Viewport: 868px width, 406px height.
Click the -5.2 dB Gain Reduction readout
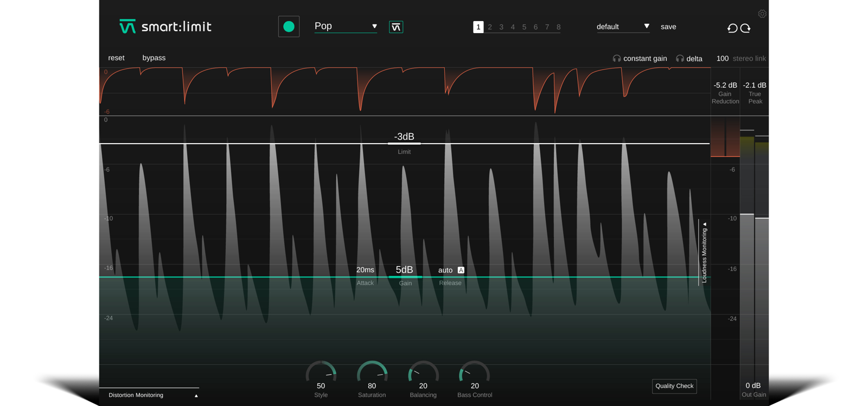click(725, 85)
